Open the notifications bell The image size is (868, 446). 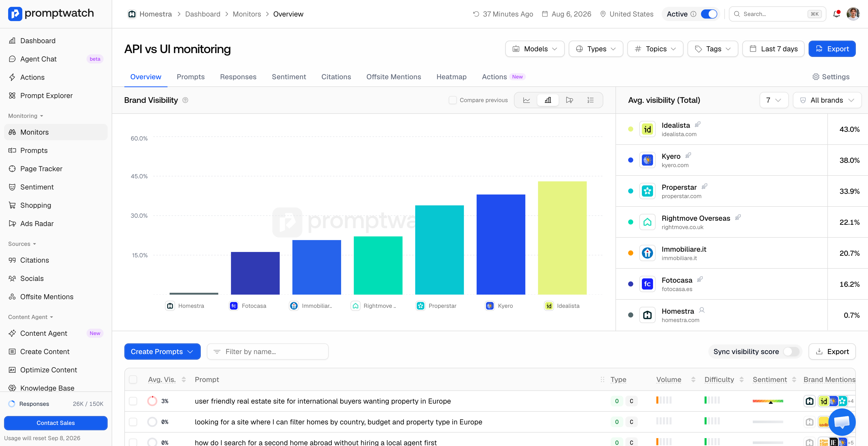(836, 14)
